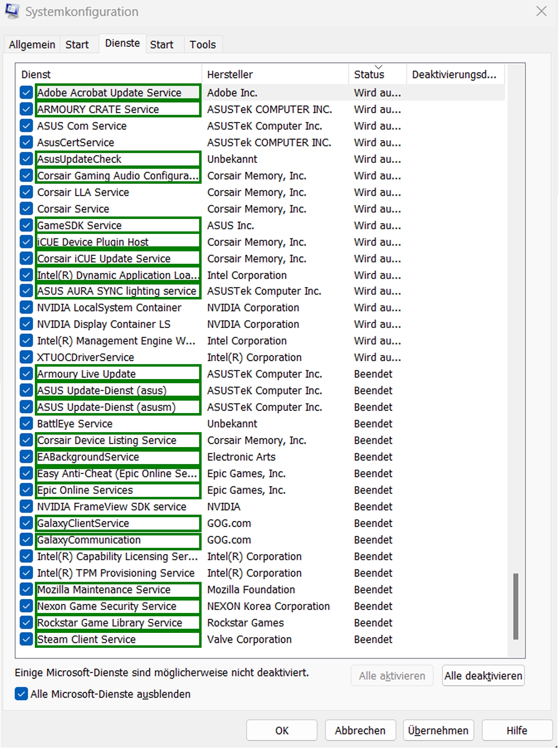Click the Systemkonfiguration title bar icon

12,11
